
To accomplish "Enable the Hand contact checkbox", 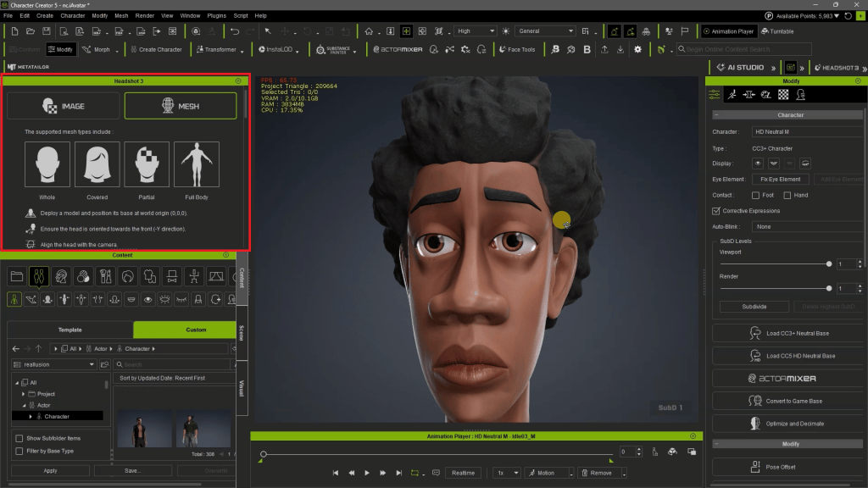I will [787, 196].
